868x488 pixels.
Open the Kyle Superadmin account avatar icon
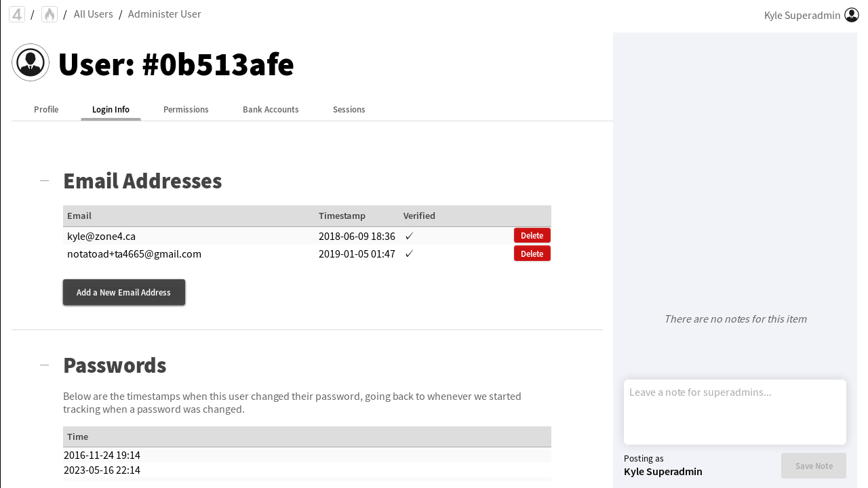[852, 15]
